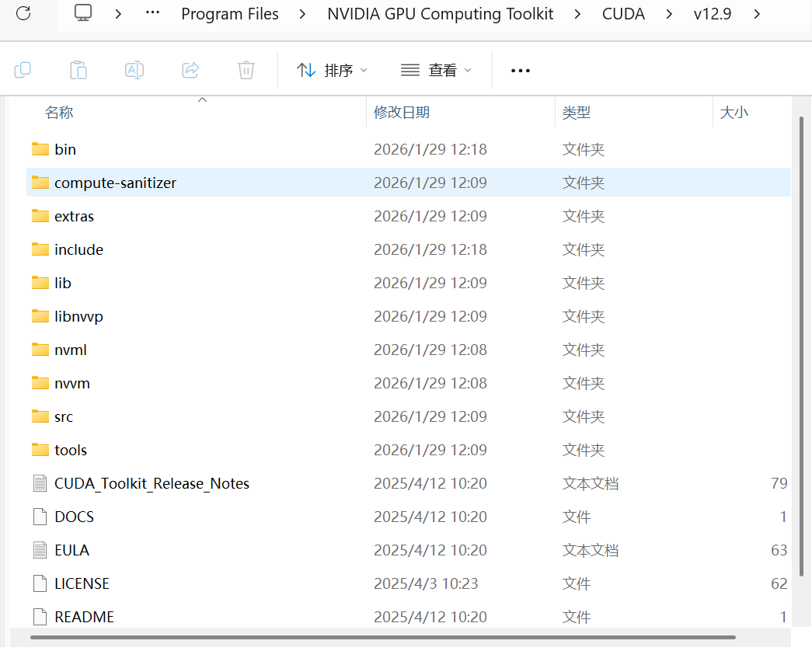Navigate to CUDA breadcrumb segment
This screenshot has height=651, width=812.
point(623,14)
